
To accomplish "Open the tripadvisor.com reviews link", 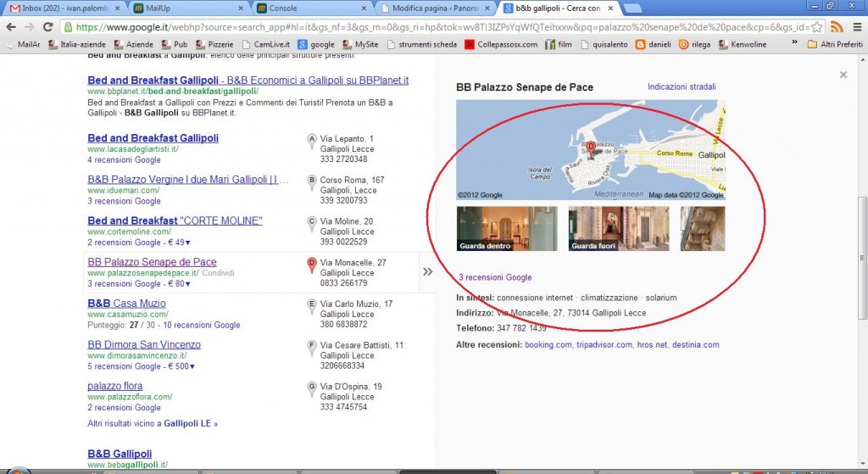I will [604, 345].
